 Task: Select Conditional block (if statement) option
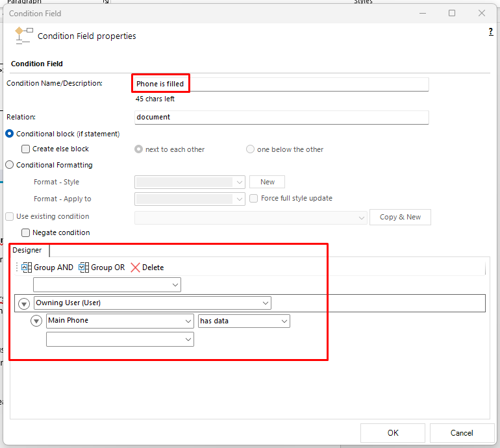pyautogui.click(x=10, y=134)
